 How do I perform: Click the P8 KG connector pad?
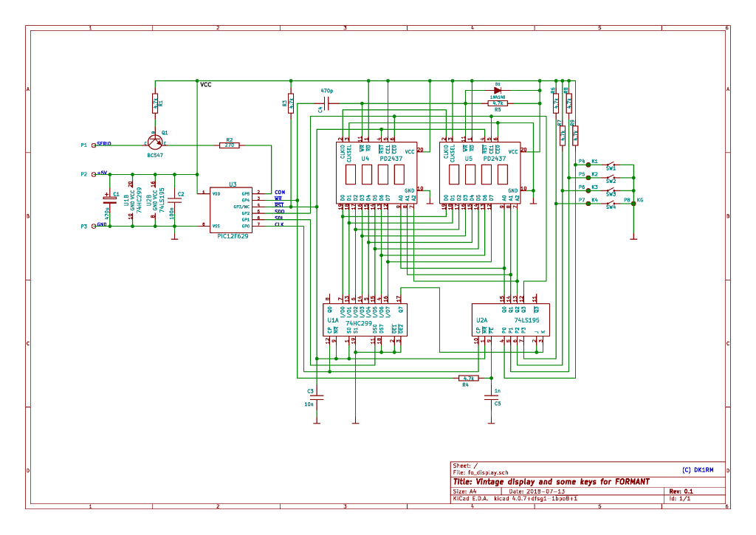pyautogui.click(x=633, y=200)
